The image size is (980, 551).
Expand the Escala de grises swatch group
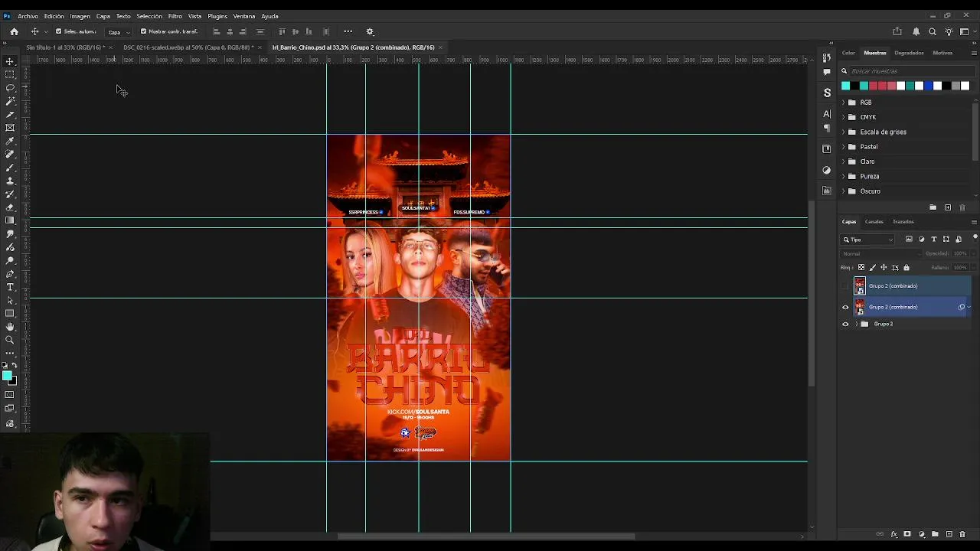(843, 132)
